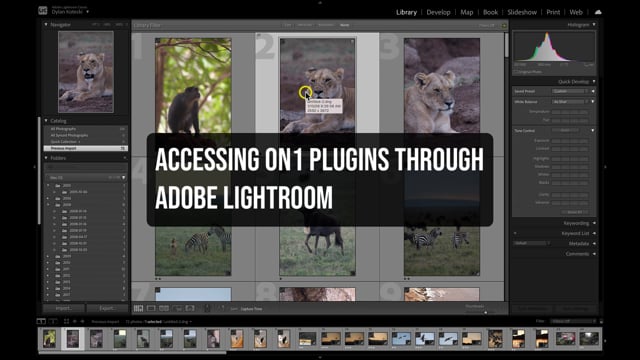640x360 pixels.
Task: Switch to the Web module
Action: click(x=576, y=12)
